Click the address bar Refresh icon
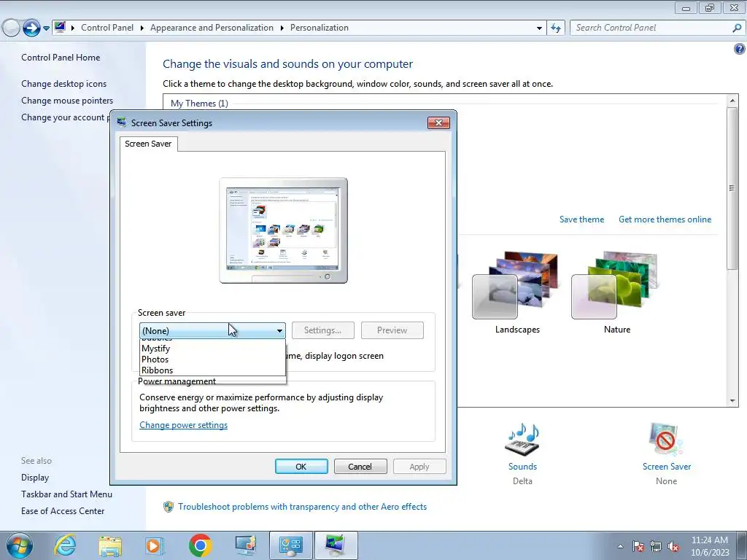The height and width of the screenshot is (560, 747). click(555, 28)
